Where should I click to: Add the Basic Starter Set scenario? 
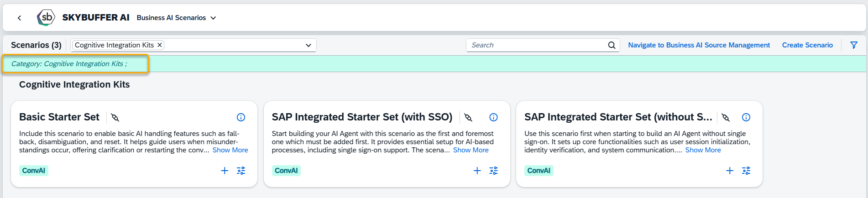[x=225, y=171]
